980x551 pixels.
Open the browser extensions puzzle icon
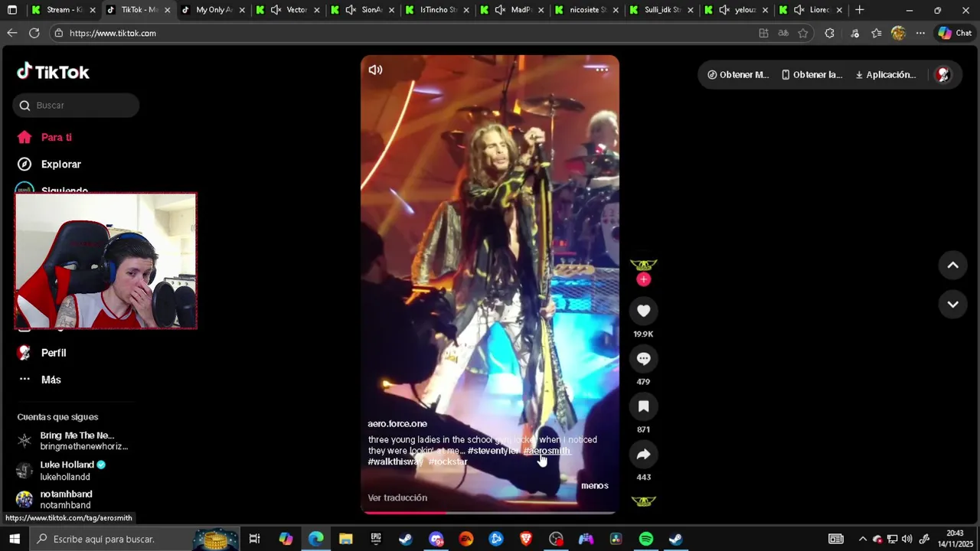point(829,33)
